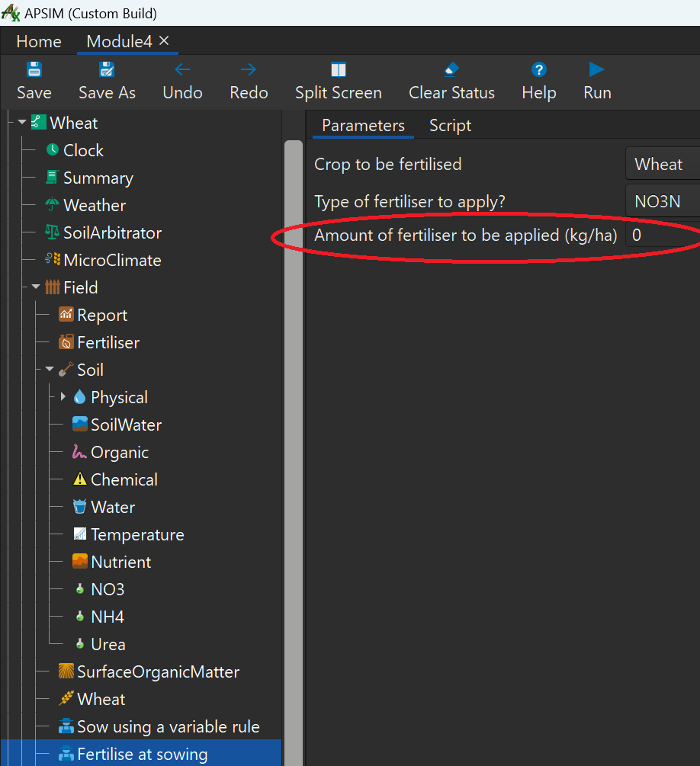Collapse the Wheat simulation root node

click(22, 122)
